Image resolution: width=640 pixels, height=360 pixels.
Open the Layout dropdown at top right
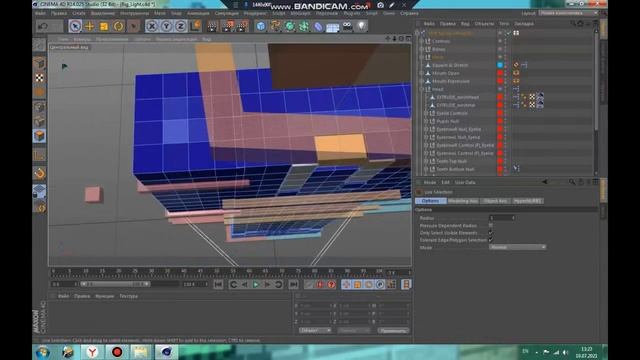coord(569,13)
